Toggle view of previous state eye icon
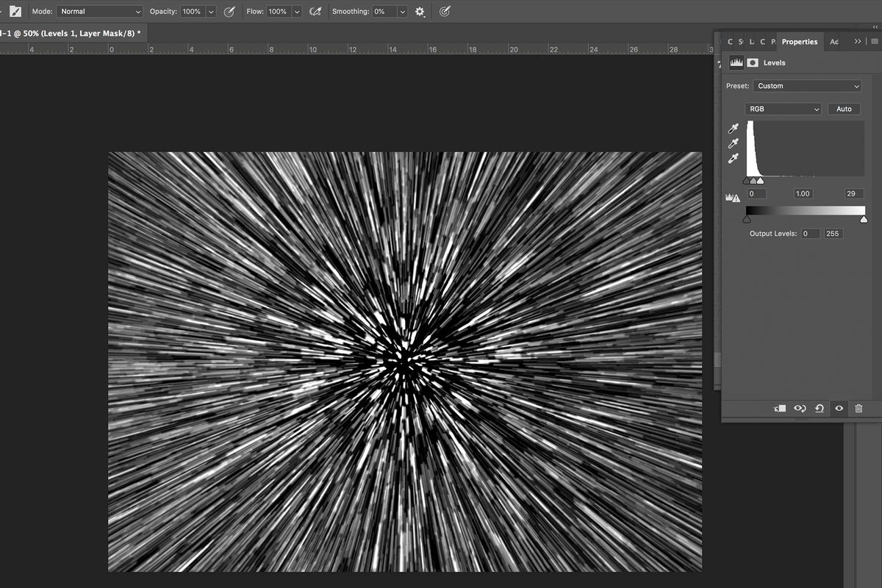The width and height of the screenshot is (882, 588). 800,409
